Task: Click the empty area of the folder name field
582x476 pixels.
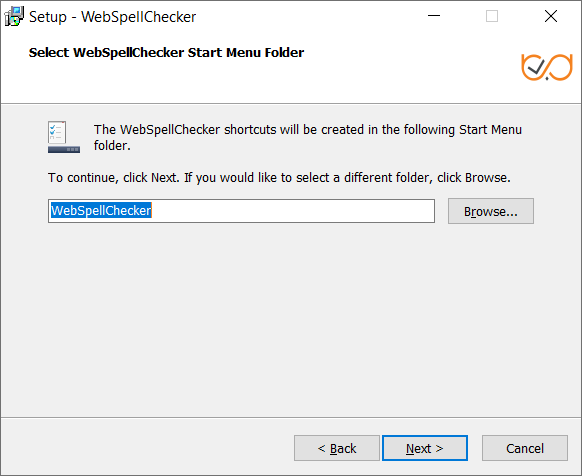Action: [x=292, y=211]
